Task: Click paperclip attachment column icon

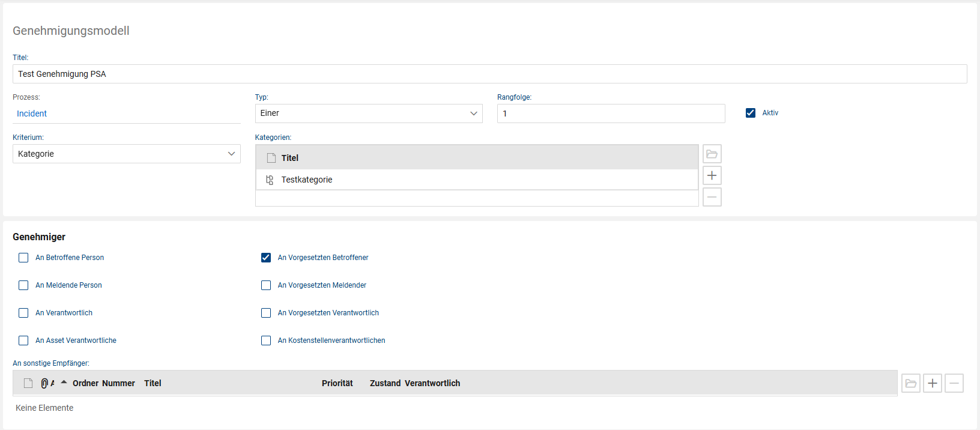Action: coord(44,383)
